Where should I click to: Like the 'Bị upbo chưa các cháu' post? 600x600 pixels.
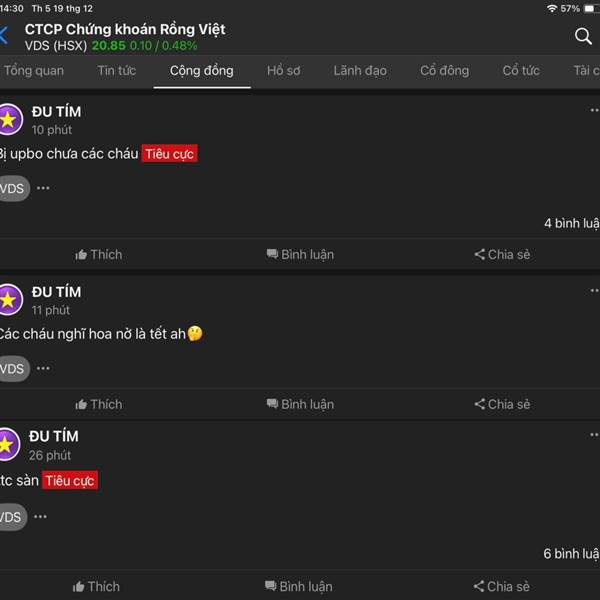(x=99, y=254)
